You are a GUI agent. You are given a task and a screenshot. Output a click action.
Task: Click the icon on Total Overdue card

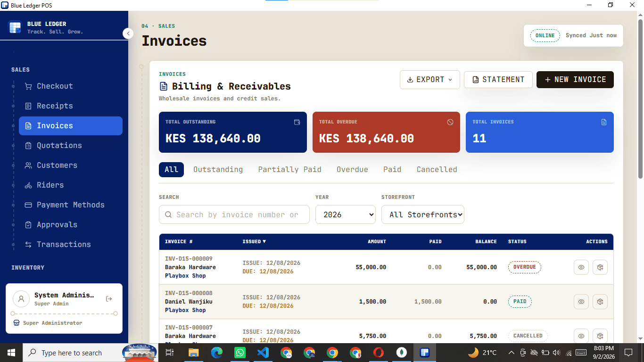450,122
